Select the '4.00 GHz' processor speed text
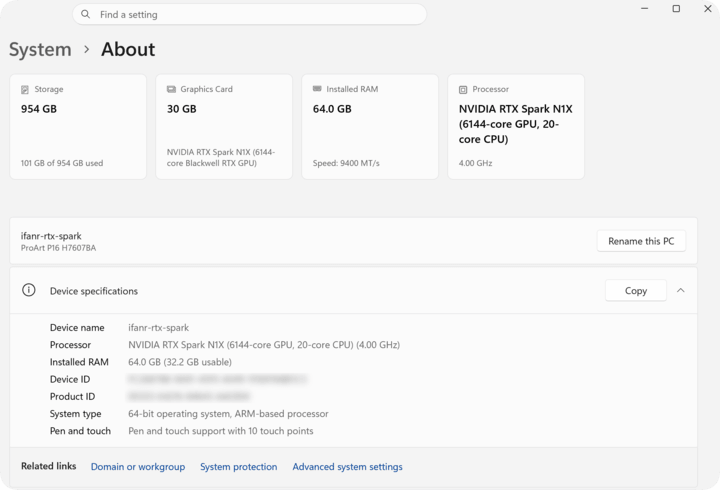The width and height of the screenshot is (720, 490). coord(475,163)
